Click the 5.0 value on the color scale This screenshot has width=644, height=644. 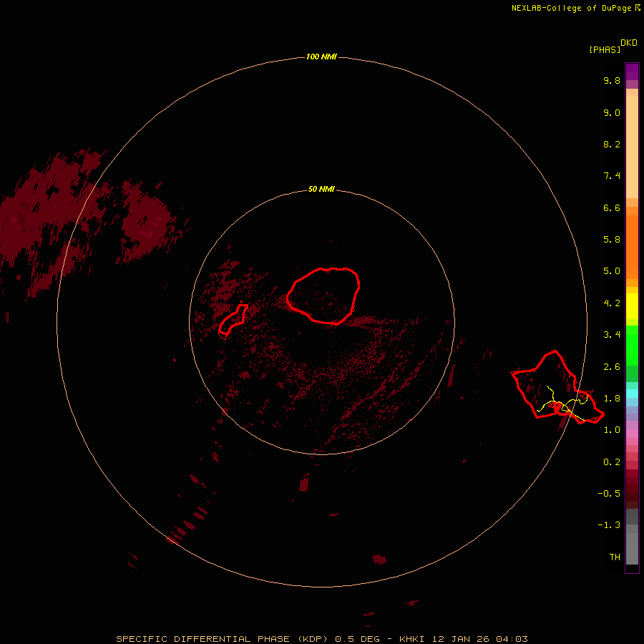(x=612, y=271)
